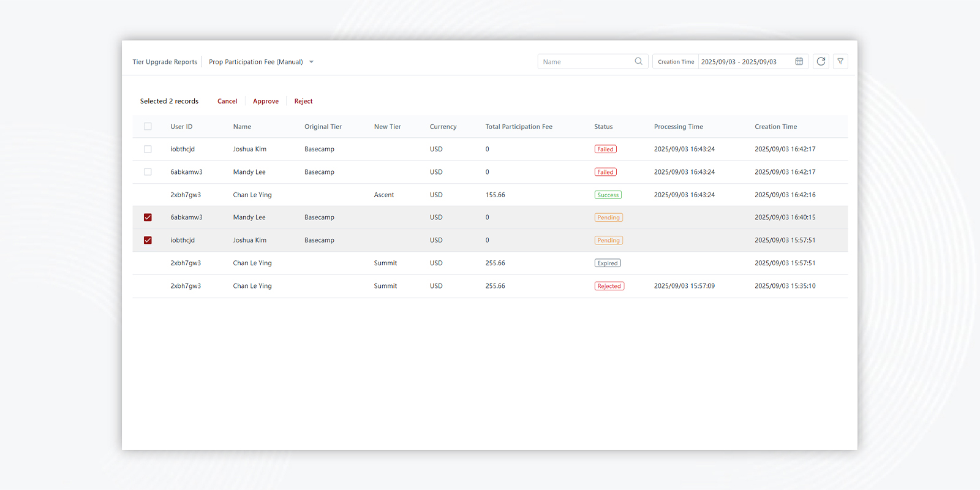Viewport: 980px width, 490px height.
Task: Click the Failed badge in Joshua Kim's row
Action: pos(606,149)
